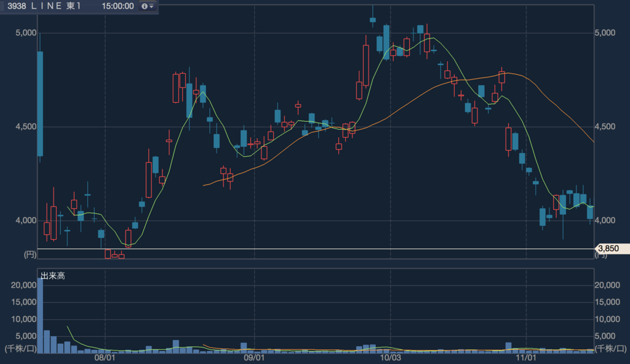
Task: Select the 08/01 date axis label
Action: point(105,358)
